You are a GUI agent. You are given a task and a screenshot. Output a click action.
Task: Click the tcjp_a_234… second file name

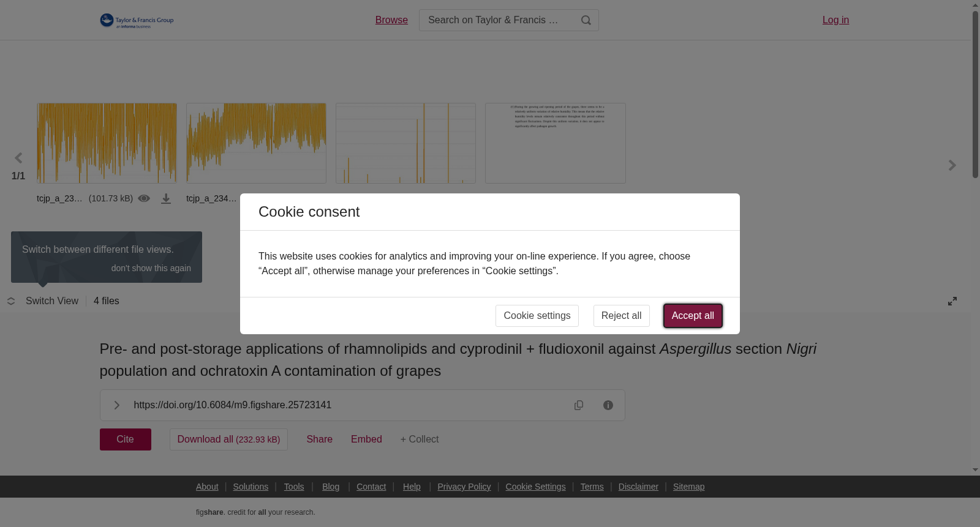(x=211, y=198)
